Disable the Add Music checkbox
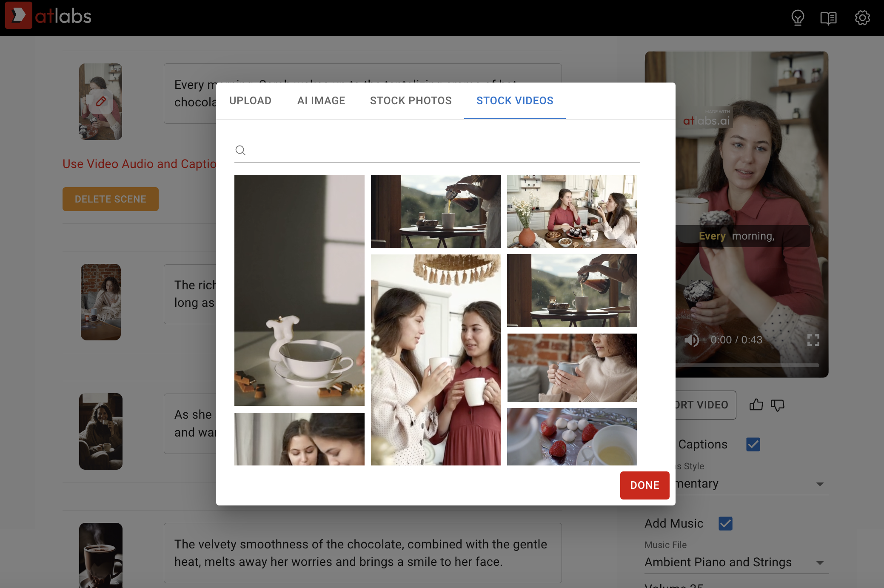The width and height of the screenshot is (884, 588). coord(726,524)
